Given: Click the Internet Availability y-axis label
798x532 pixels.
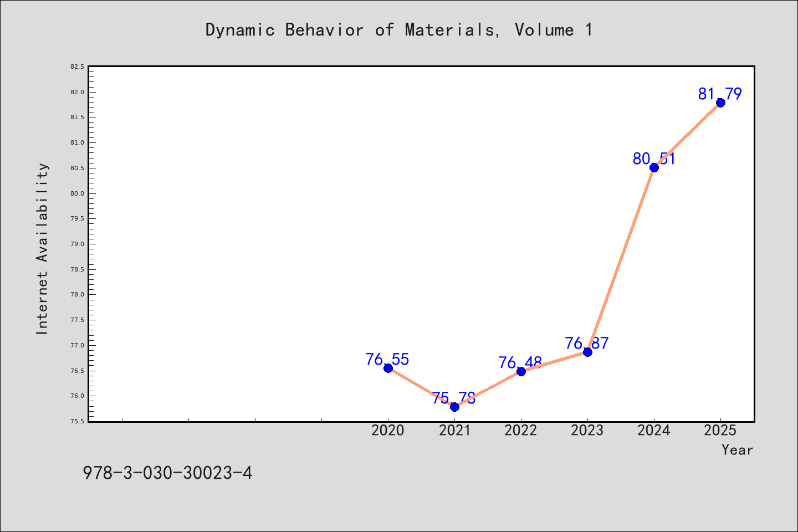Looking at the screenshot, I should click(x=43, y=248).
